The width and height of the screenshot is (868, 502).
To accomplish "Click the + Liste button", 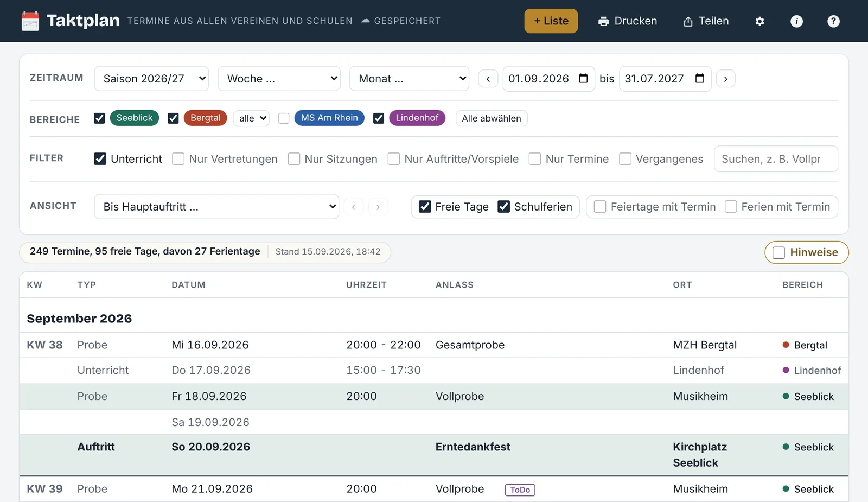I will pos(551,21).
